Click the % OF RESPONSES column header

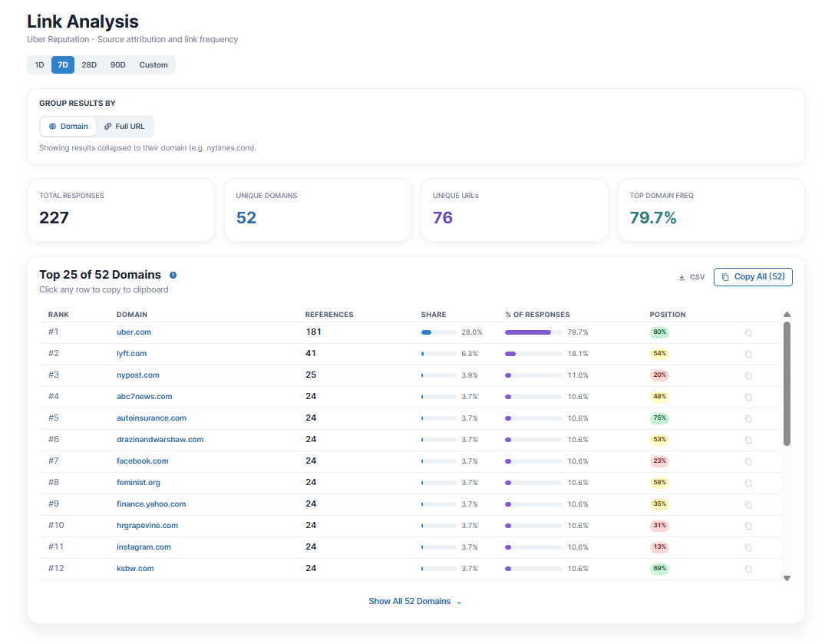[537, 315]
